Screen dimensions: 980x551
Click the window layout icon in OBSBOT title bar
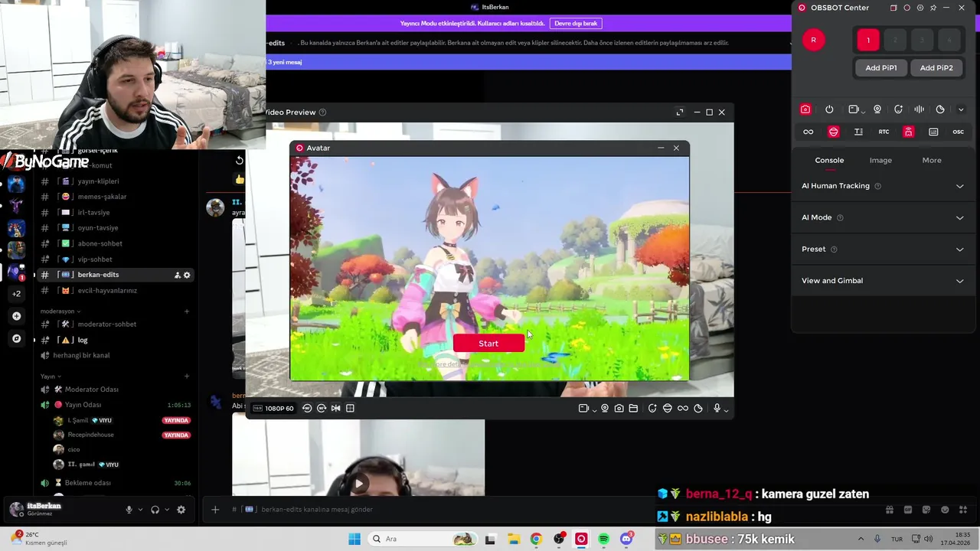[893, 8]
